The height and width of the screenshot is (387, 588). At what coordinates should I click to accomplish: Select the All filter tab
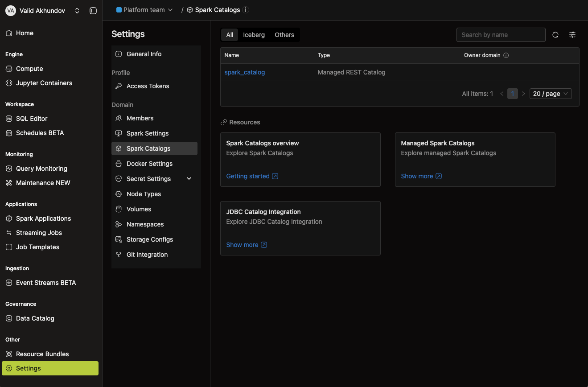point(230,35)
